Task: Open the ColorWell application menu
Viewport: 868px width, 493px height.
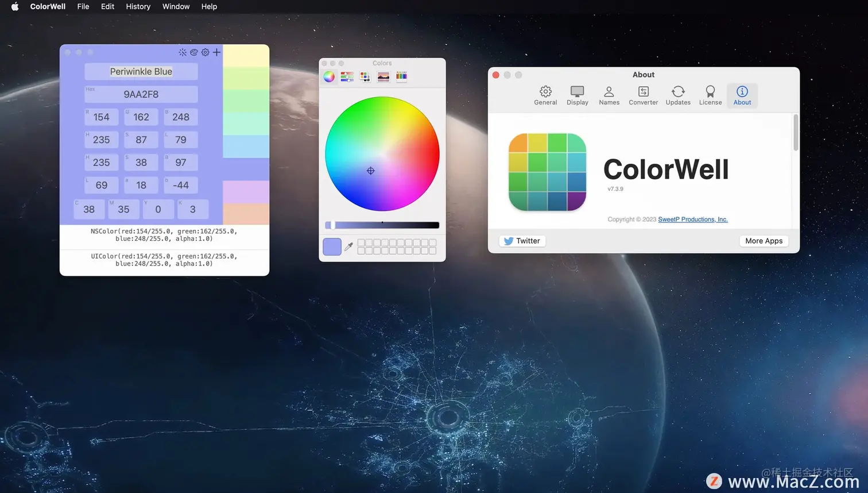Action: pyautogui.click(x=48, y=6)
